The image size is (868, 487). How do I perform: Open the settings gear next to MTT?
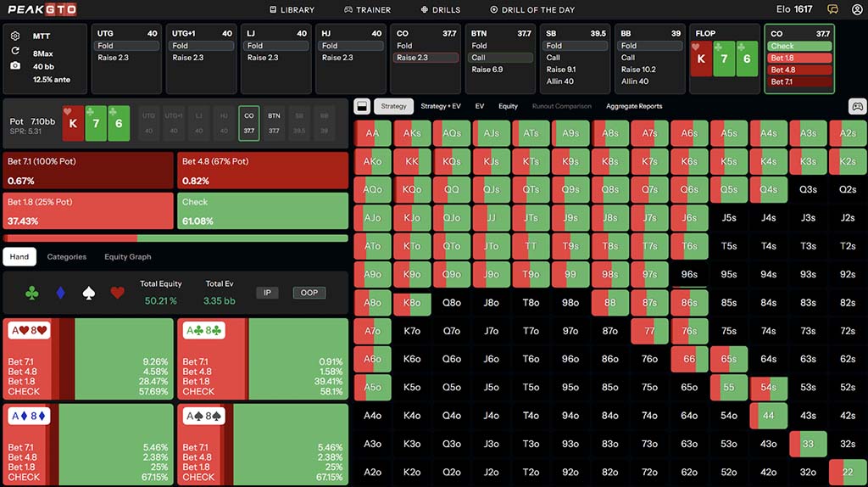[x=15, y=36]
